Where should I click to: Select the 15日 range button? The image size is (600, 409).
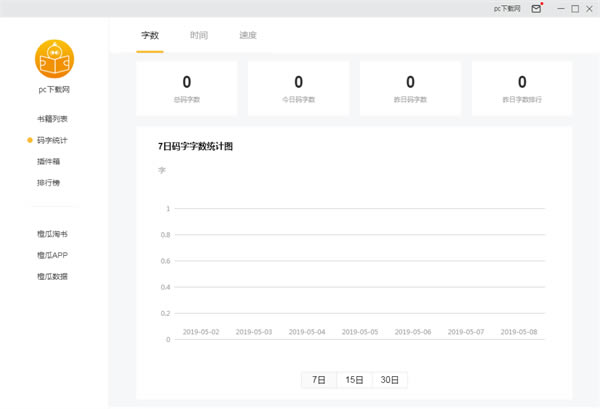(354, 380)
